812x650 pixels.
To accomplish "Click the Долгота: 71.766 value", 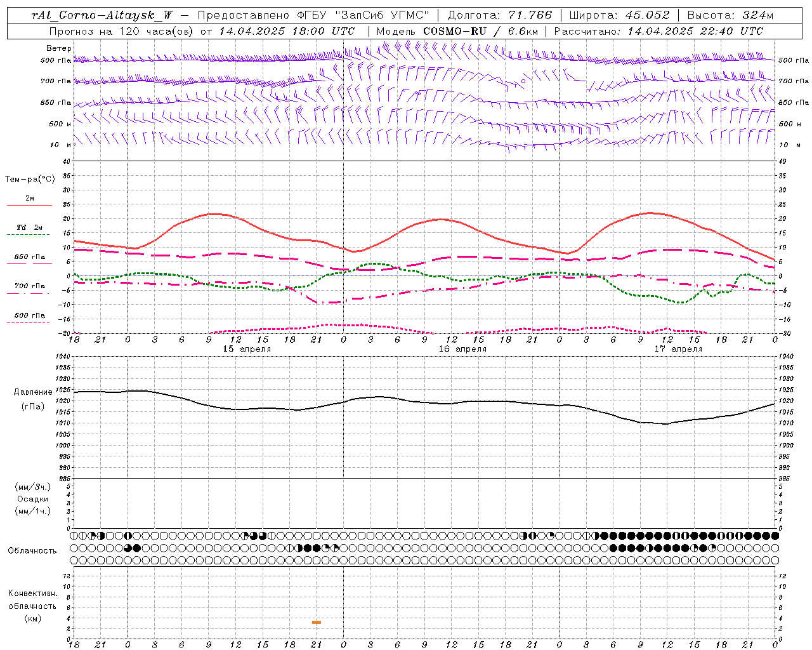I will click(x=500, y=15).
